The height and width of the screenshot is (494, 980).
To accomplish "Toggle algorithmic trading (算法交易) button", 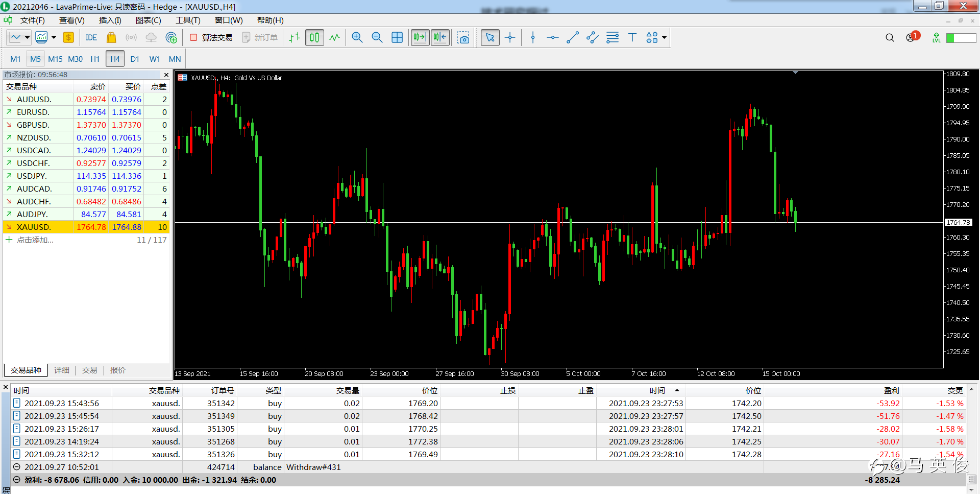I will (x=211, y=38).
